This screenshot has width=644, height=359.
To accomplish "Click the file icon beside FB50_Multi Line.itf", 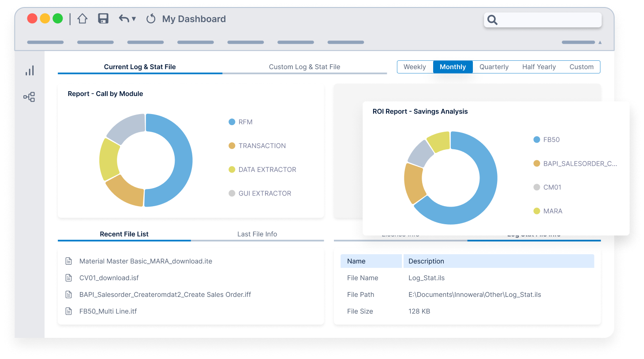I will [69, 311].
